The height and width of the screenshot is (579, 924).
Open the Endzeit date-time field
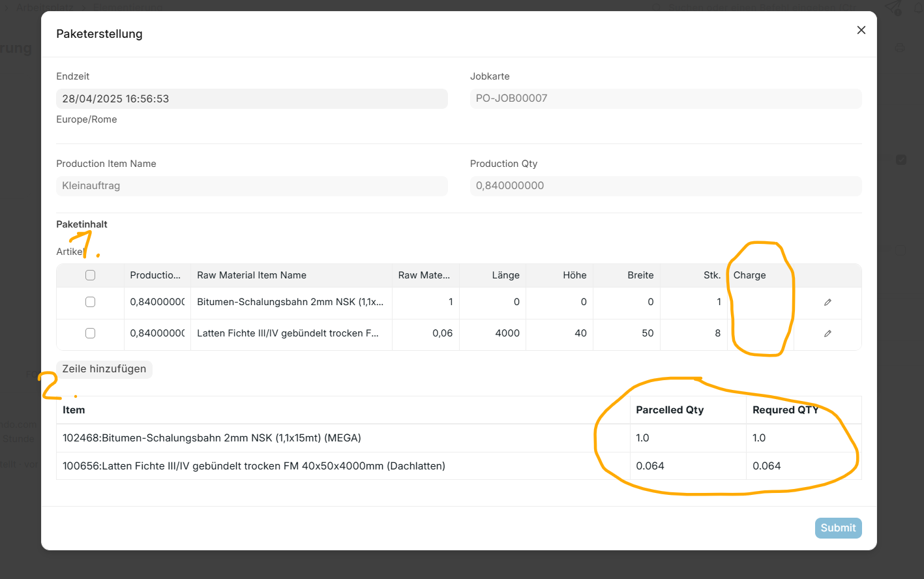pyautogui.click(x=252, y=99)
